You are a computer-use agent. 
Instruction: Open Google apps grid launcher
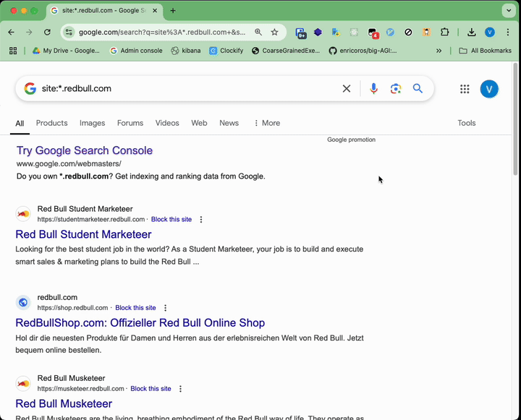(465, 89)
